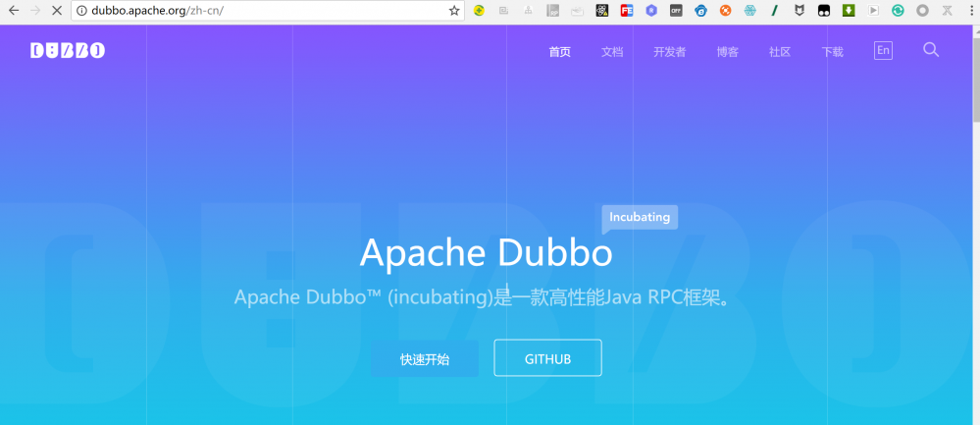Open the orange lifebuoy extension icon
This screenshot has width=980, height=425.
coord(725,11)
